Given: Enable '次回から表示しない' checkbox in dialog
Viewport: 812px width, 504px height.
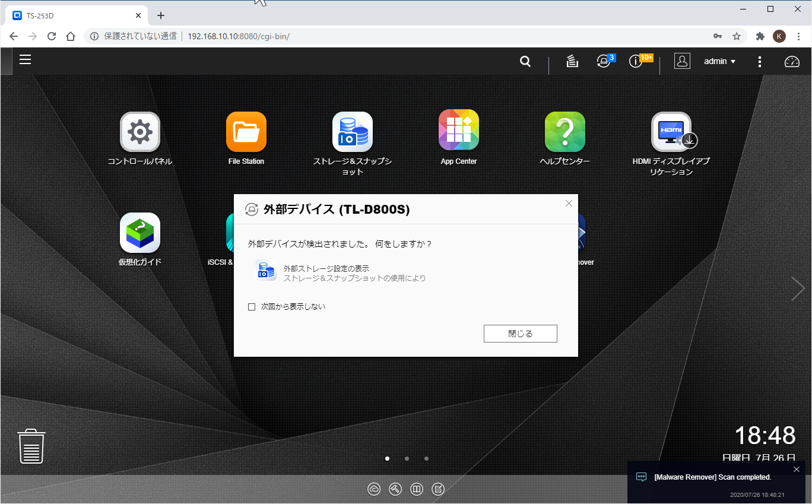Looking at the screenshot, I should [x=252, y=307].
